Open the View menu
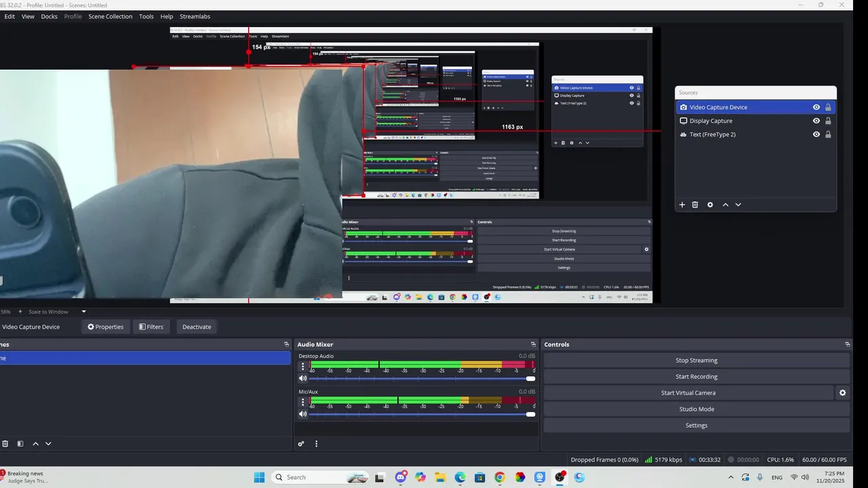 [28, 16]
